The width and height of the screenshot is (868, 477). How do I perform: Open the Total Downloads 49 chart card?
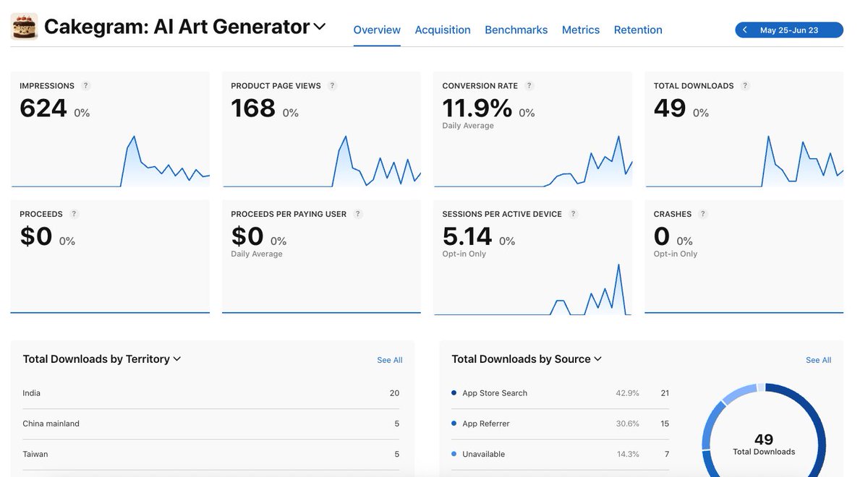point(744,129)
